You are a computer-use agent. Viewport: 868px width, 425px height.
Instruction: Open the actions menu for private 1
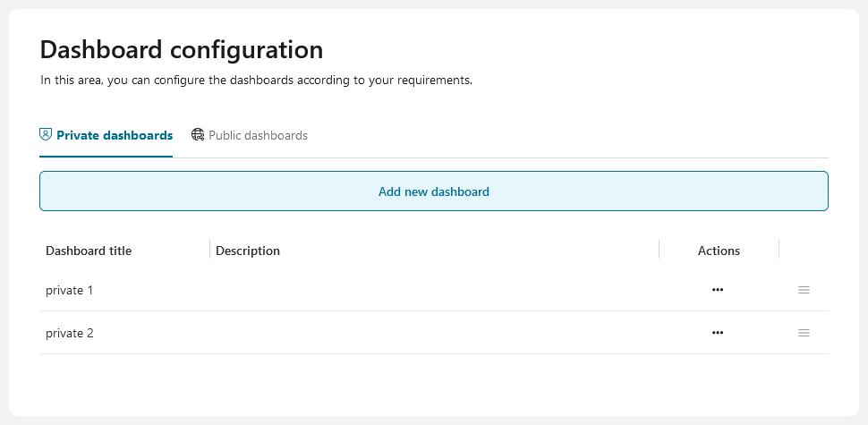pyautogui.click(x=717, y=290)
